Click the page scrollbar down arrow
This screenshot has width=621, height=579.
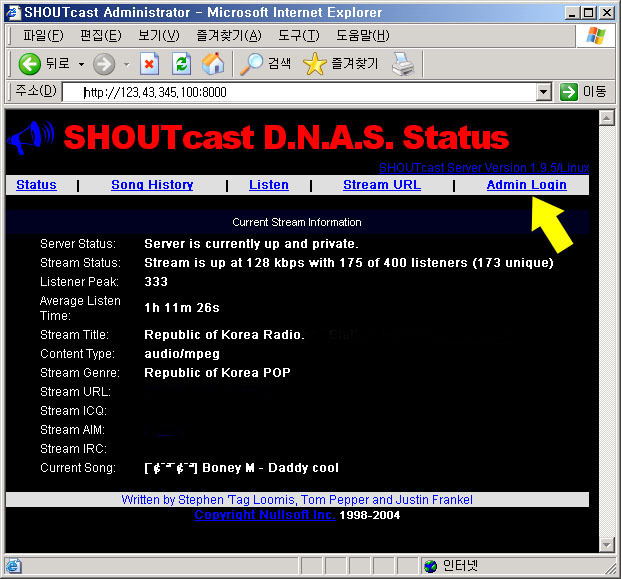607,545
